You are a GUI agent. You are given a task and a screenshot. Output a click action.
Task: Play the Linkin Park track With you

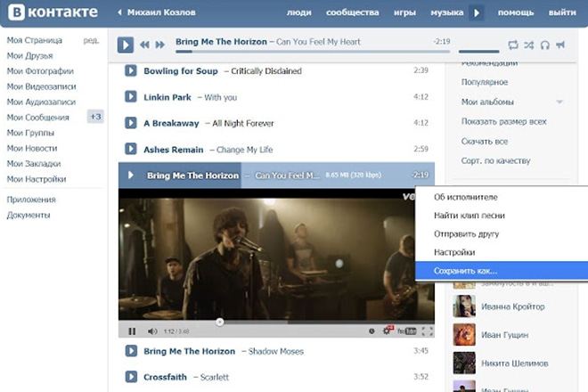(130, 97)
